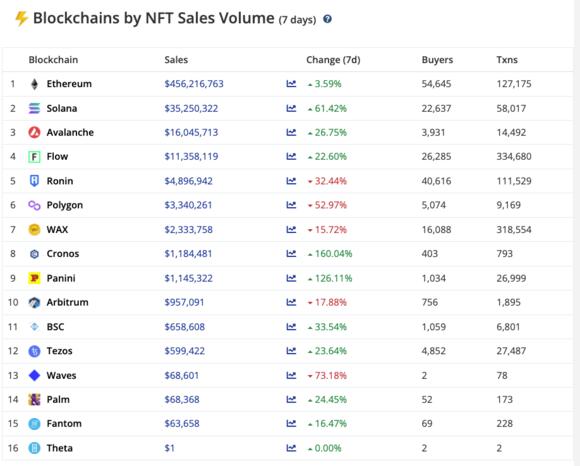Click the BSC blockchain name link
This screenshot has width=580, height=466.
pos(55,327)
